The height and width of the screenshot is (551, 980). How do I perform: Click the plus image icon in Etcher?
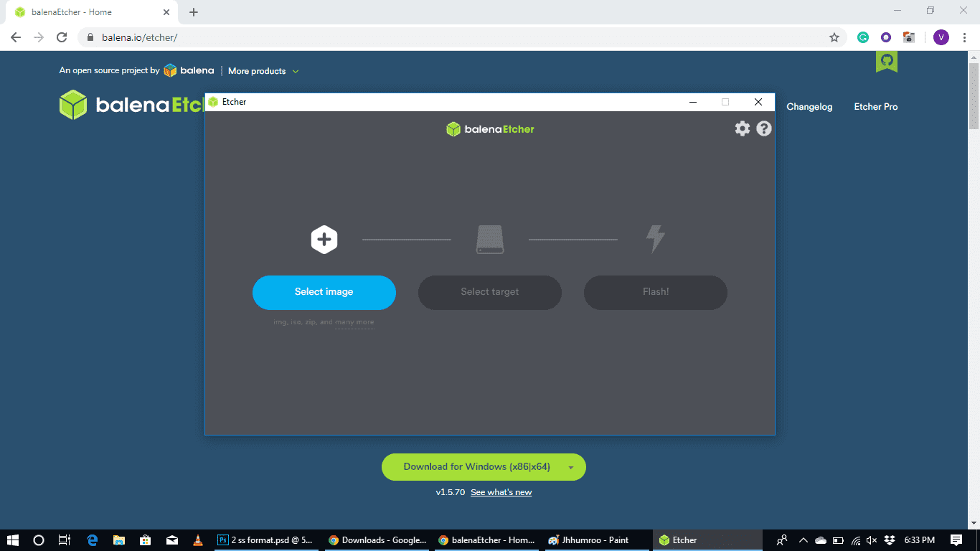pos(324,239)
